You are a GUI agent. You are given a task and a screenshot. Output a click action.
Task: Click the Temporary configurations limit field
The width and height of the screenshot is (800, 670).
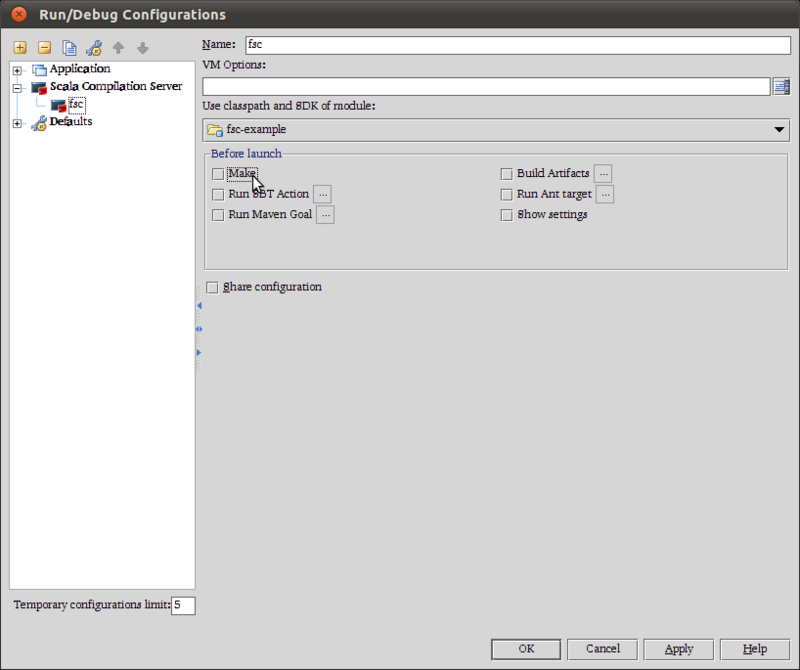[183, 605]
